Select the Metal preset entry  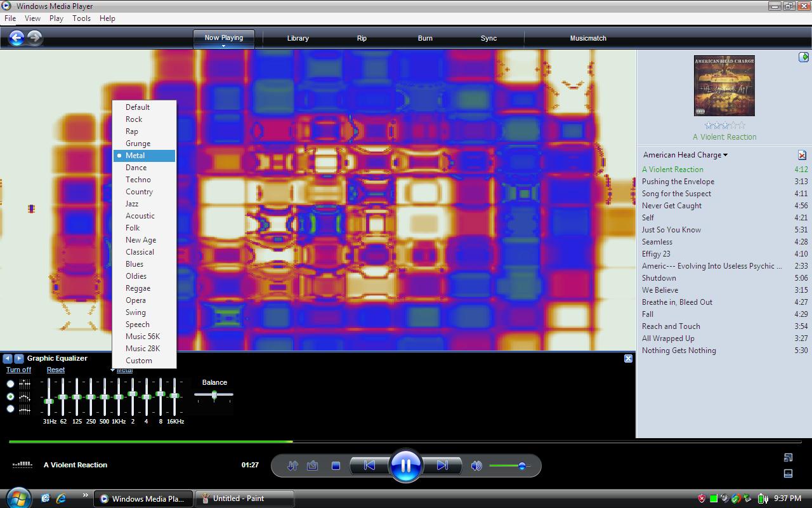click(x=144, y=156)
